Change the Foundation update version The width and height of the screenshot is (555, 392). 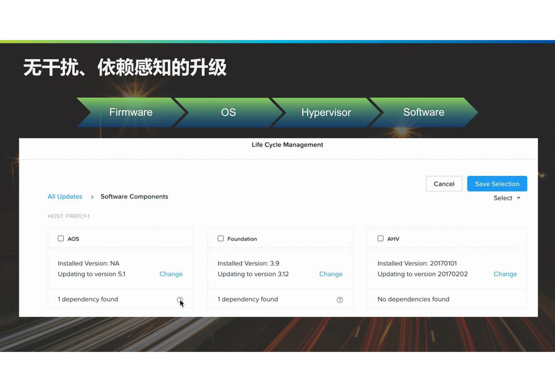tap(331, 274)
